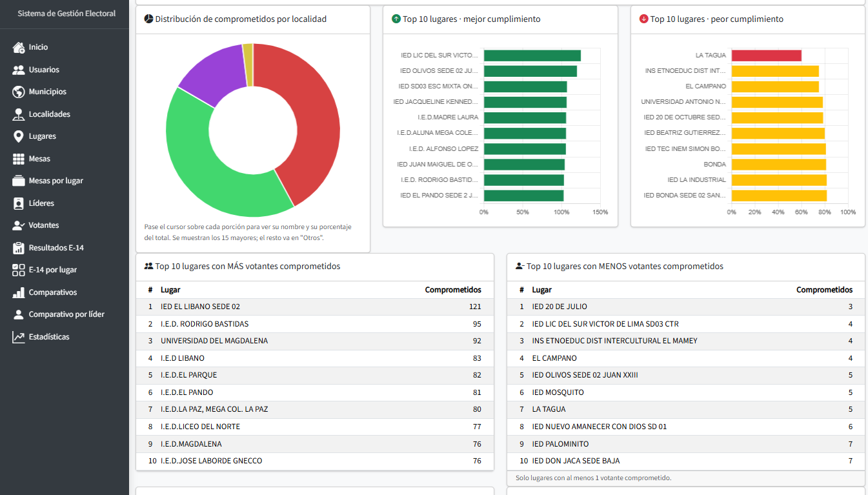Open the Comparativos page

[x=65, y=292]
